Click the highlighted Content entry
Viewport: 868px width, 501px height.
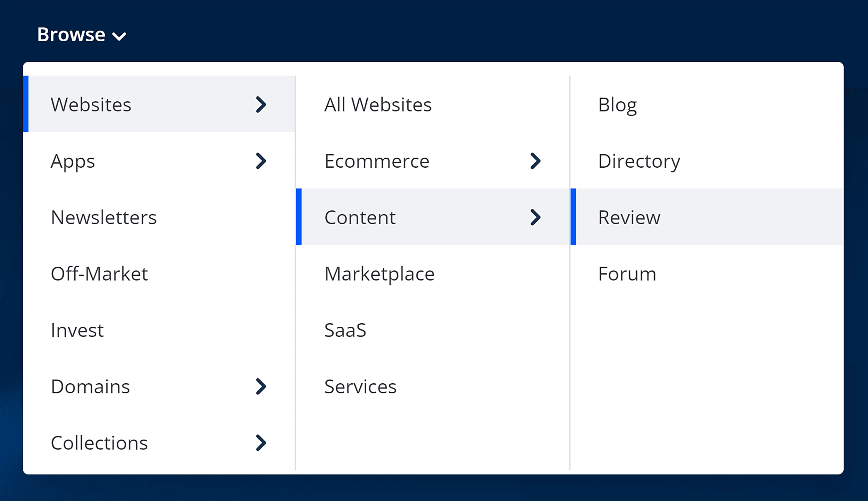pos(360,217)
